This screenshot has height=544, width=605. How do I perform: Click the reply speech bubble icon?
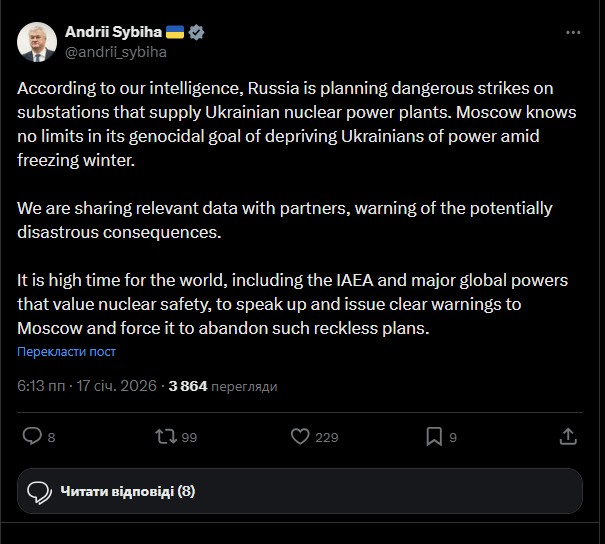click(32, 436)
